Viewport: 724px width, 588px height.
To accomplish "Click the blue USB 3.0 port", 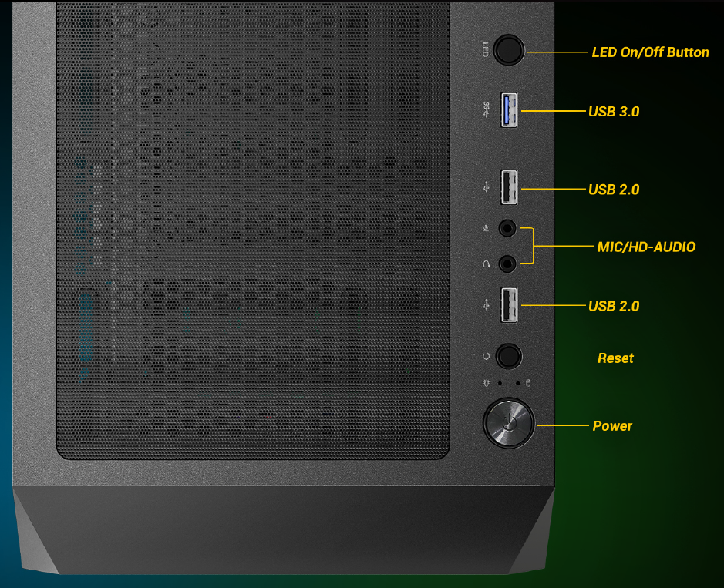I will 509,110.
